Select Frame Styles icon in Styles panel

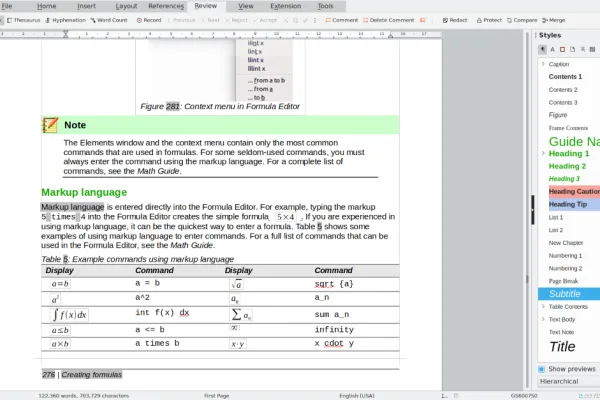click(562, 49)
